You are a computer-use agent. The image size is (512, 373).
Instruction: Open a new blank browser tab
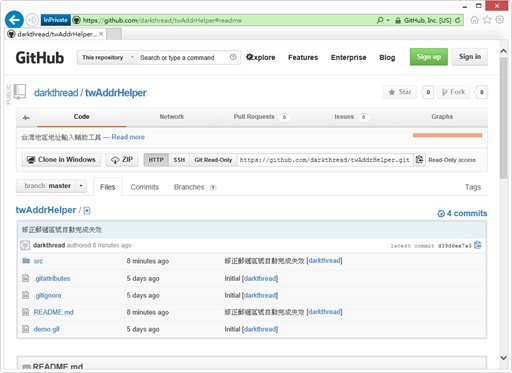(x=114, y=34)
